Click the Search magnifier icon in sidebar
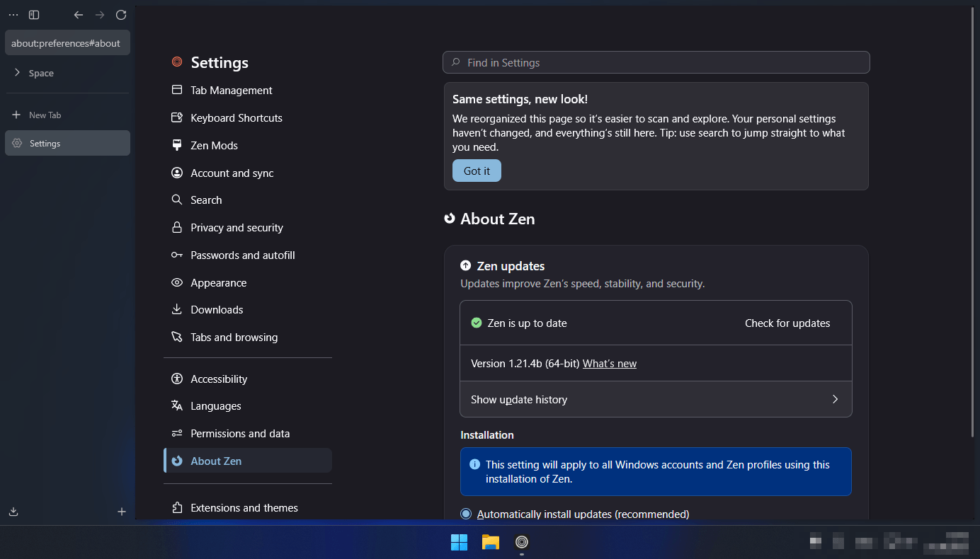Screen dimensions: 980x559 click(x=177, y=200)
